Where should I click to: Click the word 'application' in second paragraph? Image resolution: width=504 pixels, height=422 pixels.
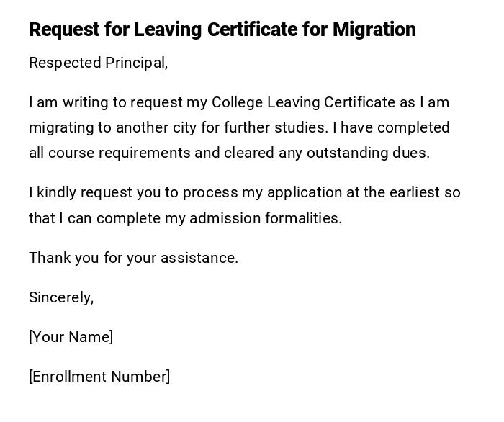click(x=305, y=193)
